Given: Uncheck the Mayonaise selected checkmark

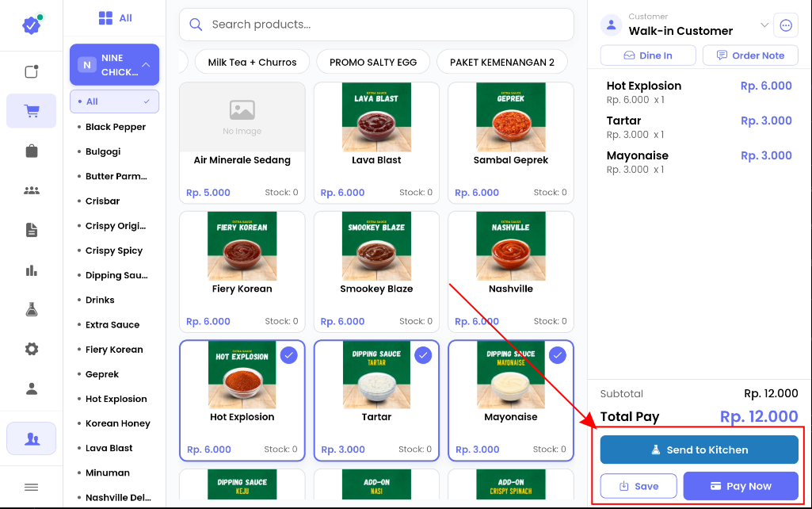Looking at the screenshot, I should point(557,355).
